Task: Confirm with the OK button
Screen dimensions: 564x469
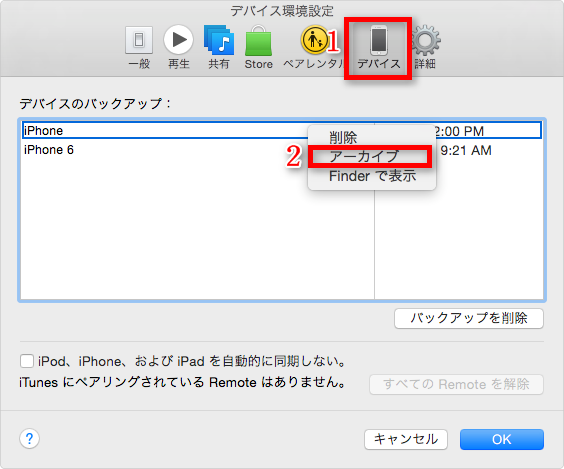Action: tap(502, 439)
